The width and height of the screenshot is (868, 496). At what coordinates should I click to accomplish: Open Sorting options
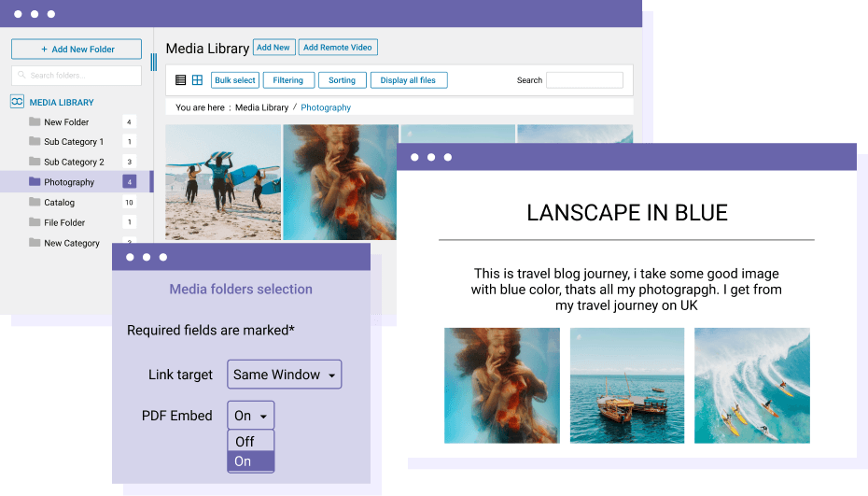(x=343, y=79)
